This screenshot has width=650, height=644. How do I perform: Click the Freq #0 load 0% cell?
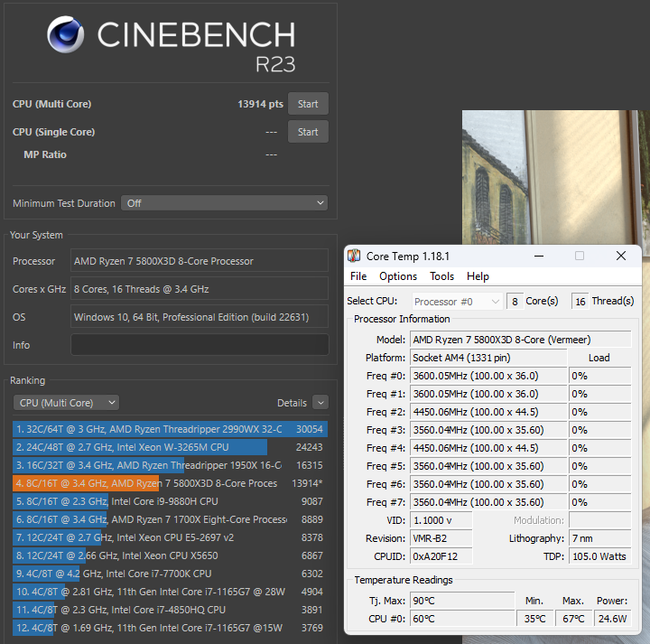click(x=599, y=376)
